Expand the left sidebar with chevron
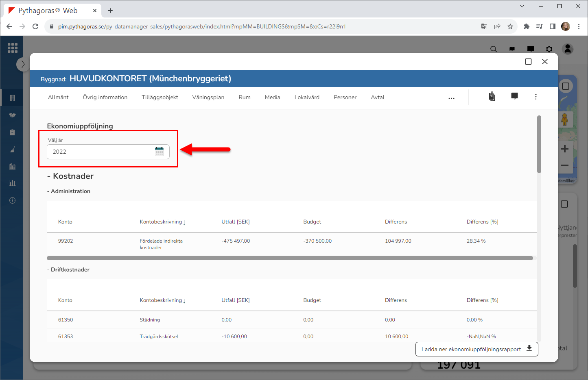The width and height of the screenshot is (588, 380). point(23,64)
